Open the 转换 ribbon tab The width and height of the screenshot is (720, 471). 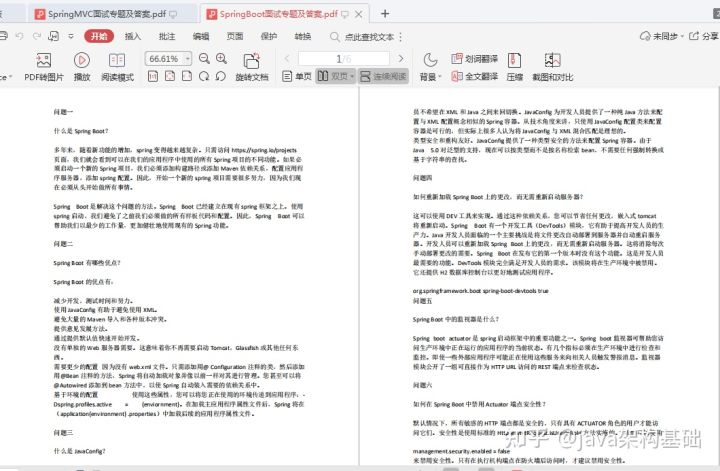303,36
